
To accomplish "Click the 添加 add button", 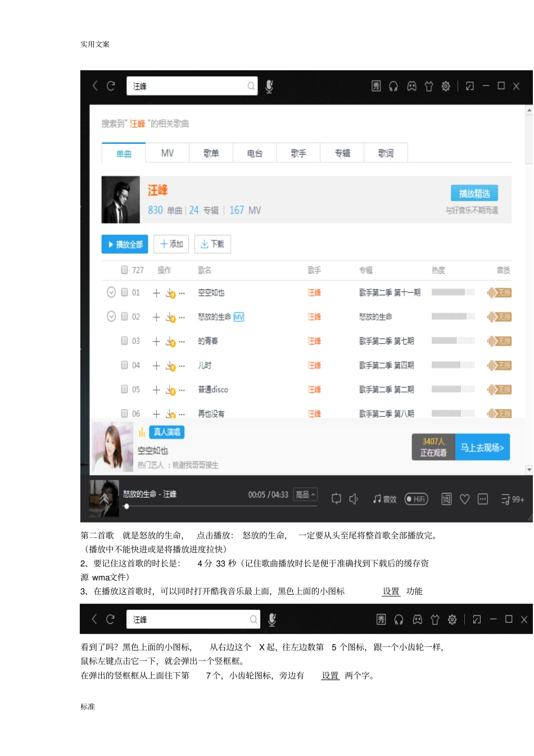I will click(x=171, y=244).
